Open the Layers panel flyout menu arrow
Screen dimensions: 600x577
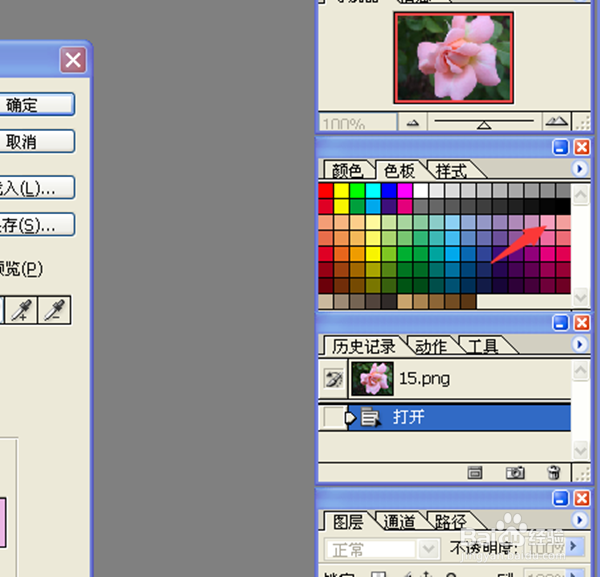[x=579, y=520]
